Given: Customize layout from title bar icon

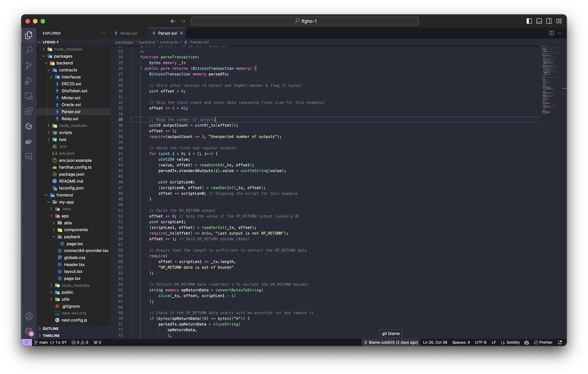Looking at the screenshot, I should pos(559,21).
